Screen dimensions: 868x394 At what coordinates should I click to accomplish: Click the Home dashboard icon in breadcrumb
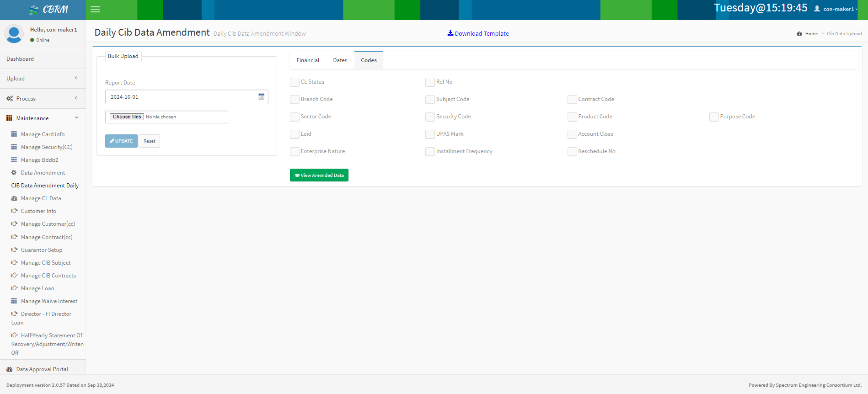[799, 34]
